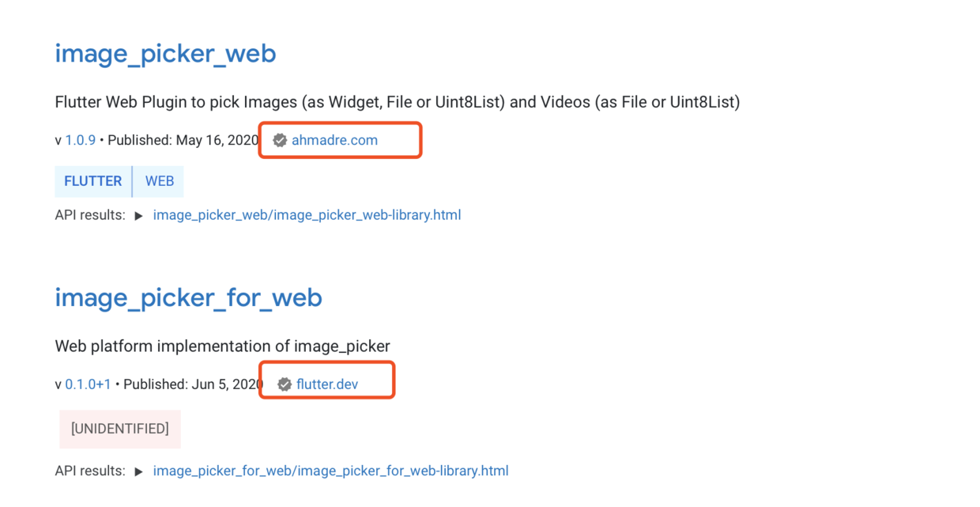Visit the flutter.dev publisher page
This screenshot has width=980, height=507.
coord(327,384)
